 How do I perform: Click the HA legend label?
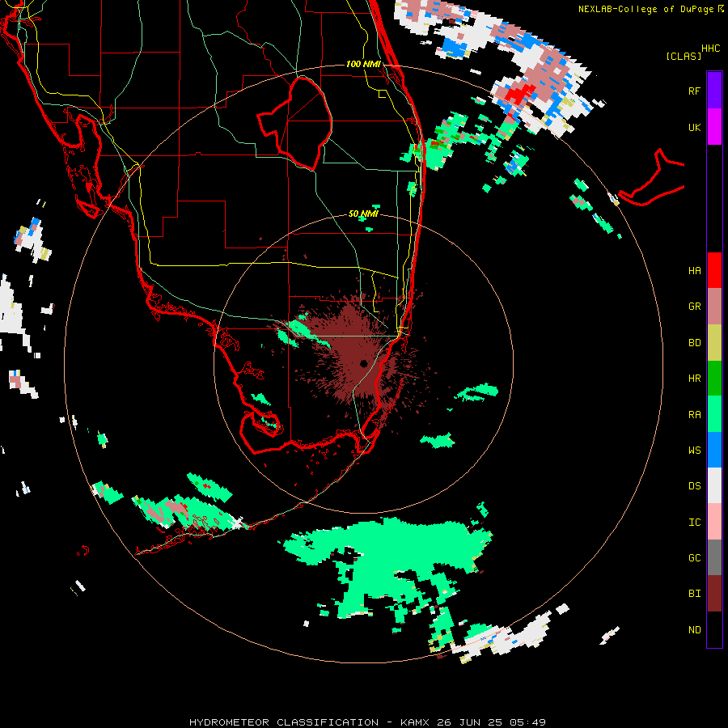[694, 270]
